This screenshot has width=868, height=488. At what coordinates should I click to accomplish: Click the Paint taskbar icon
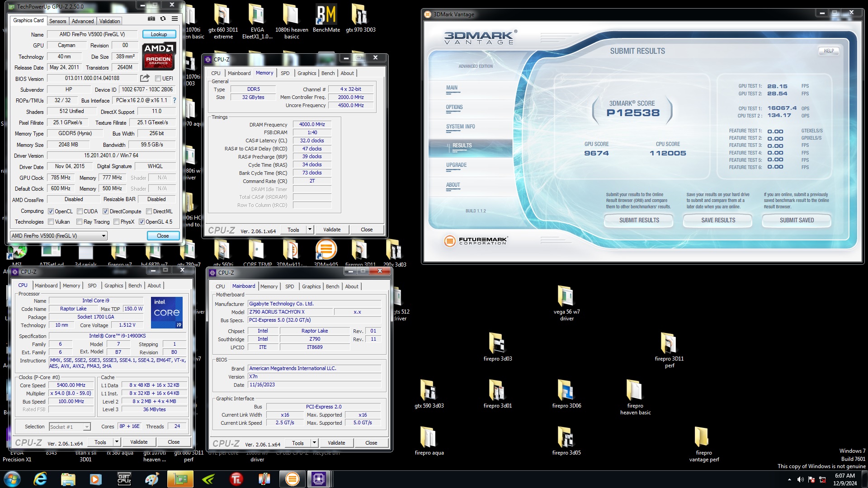click(x=152, y=479)
